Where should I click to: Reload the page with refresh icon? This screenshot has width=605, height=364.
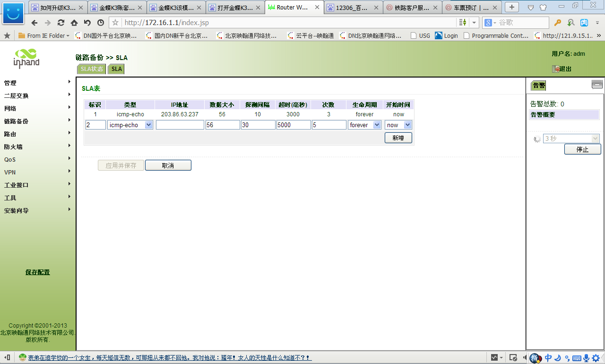coord(61,23)
